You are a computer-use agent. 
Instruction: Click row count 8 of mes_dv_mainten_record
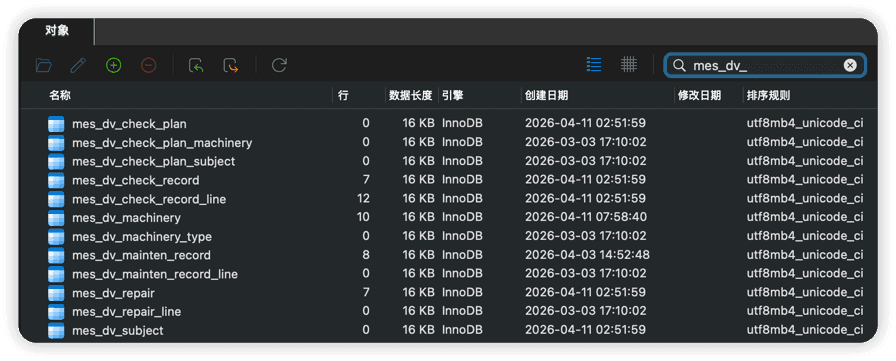pyautogui.click(x=366, y=255)
